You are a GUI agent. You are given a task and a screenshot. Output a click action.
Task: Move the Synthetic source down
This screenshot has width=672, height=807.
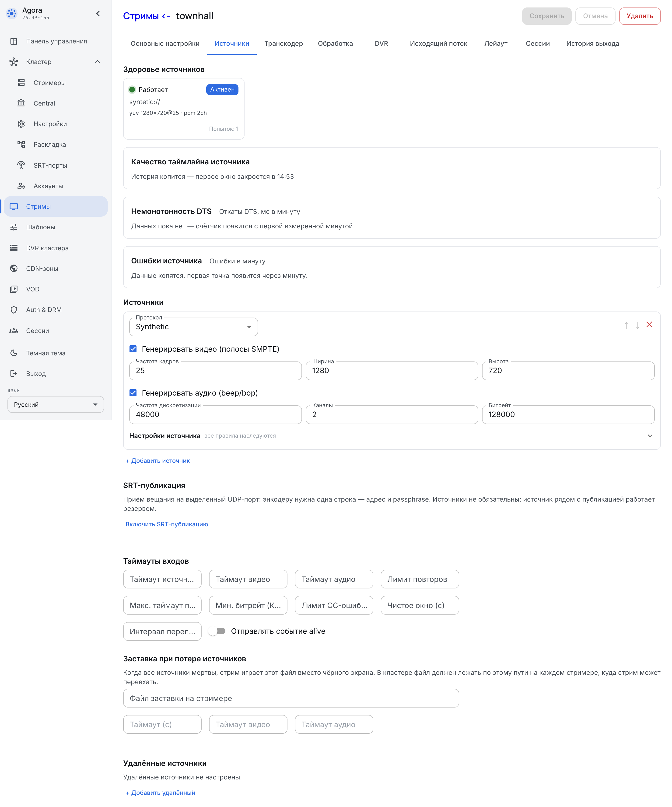click(x=637, y=326)
